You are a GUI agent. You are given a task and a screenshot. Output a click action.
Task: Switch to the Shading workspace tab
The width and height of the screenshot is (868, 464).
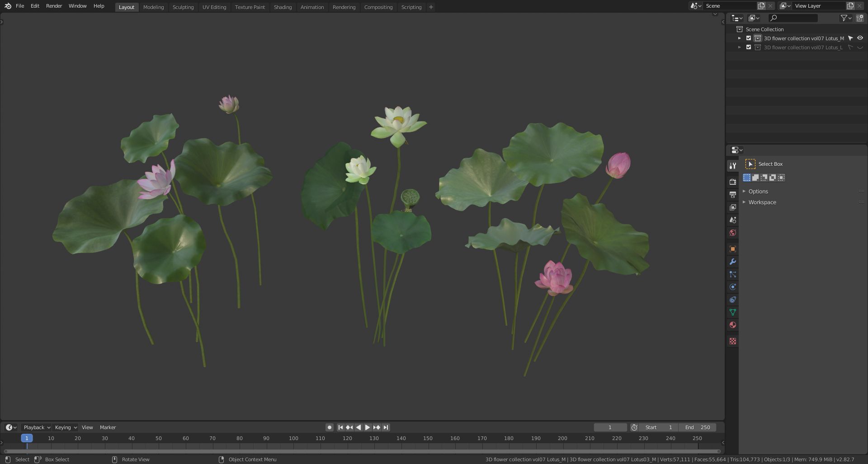[x=283, y=7]
